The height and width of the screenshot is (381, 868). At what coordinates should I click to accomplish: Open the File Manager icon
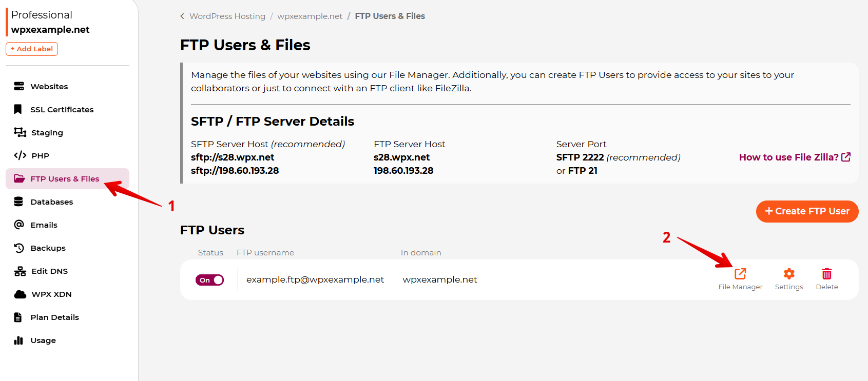coord(740,274)
